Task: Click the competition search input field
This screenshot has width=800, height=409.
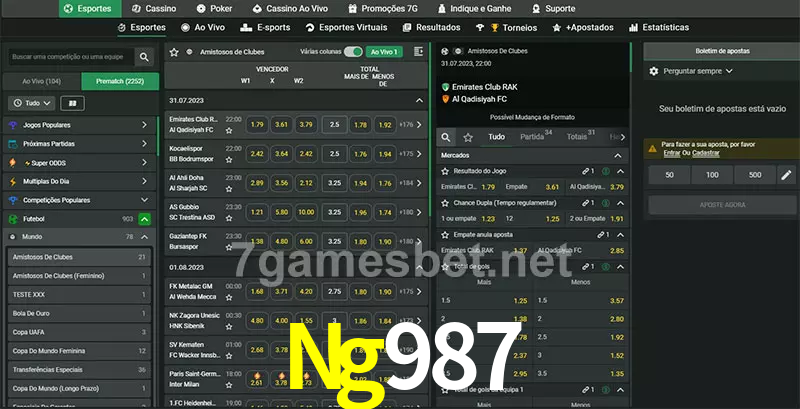Action: (x=68, y=58)
